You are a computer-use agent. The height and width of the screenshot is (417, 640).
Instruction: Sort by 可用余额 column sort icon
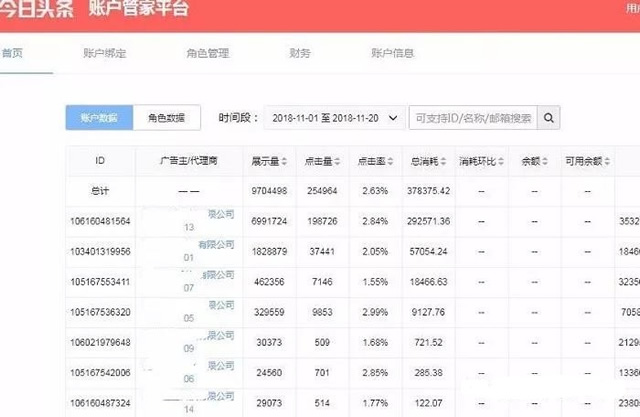[603, 161]
